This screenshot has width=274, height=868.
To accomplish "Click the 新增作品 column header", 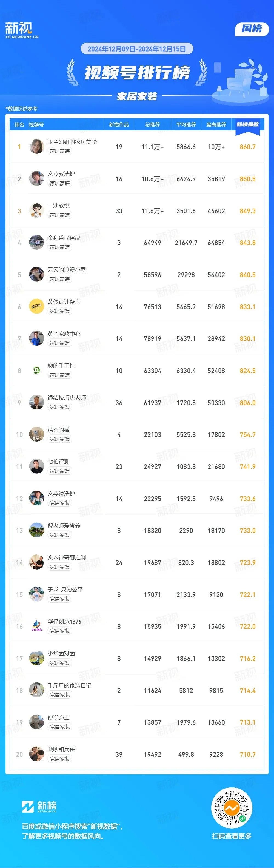I will [119, 125].
